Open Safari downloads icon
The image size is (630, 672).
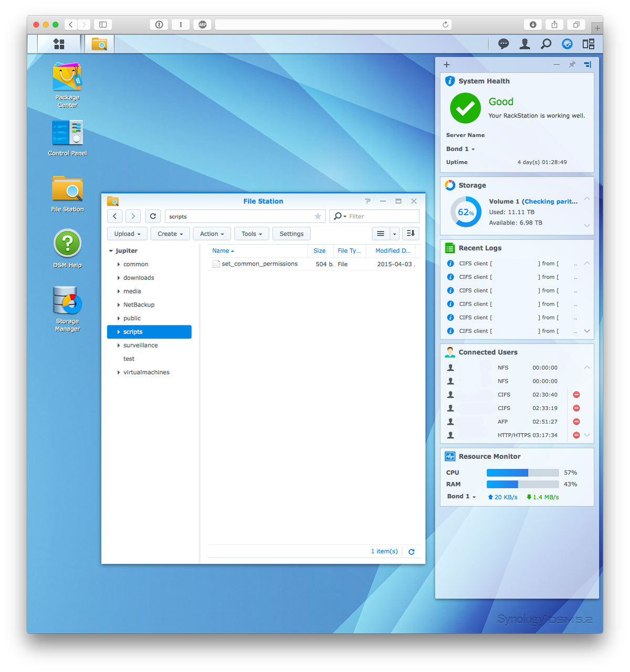533,25
